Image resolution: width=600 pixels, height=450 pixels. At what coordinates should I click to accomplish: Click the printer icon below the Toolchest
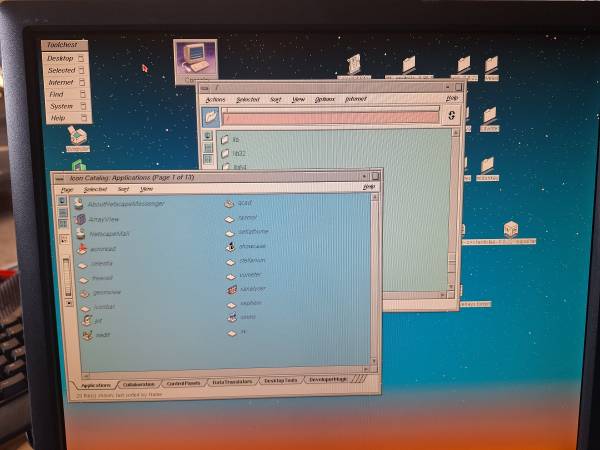coord(77,137)
